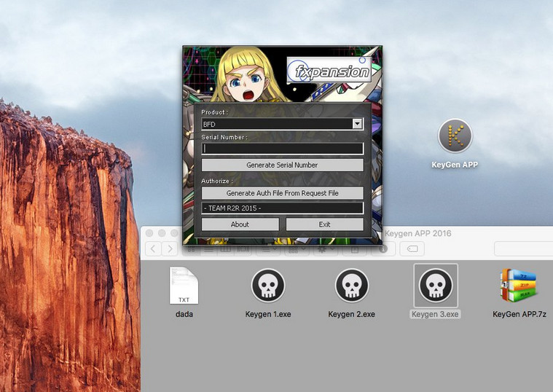Click the fxpansion logo banner
Screen dimensions: 553x392
pyautogui.click(x=329, y=69)
